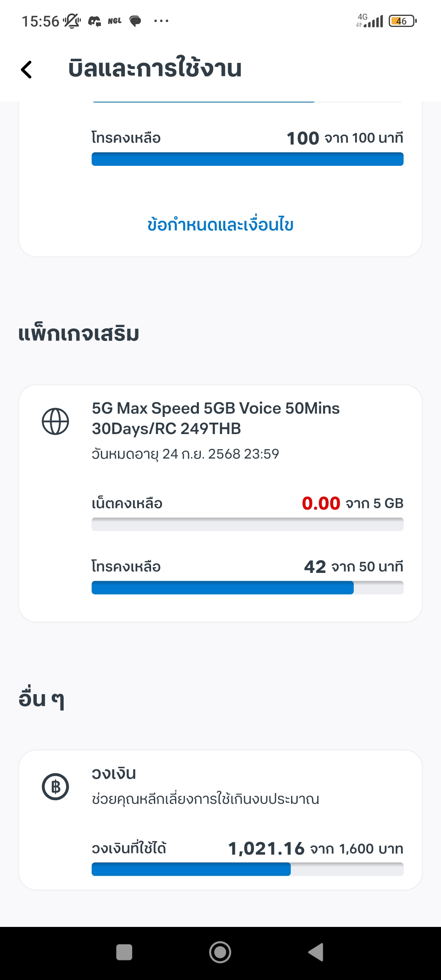Open the ข้อกำหนดและเงื่อนไข link

[x=220, y=225]
